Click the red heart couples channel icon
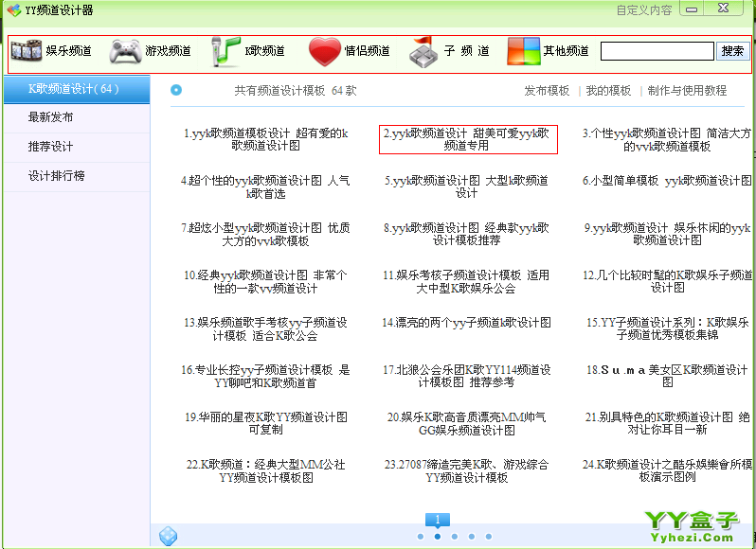 325,51
